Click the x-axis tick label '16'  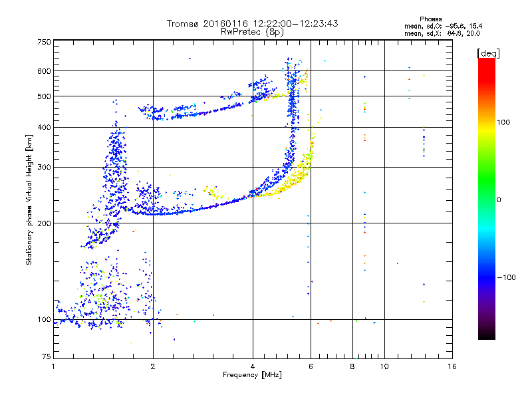point(452,366)
